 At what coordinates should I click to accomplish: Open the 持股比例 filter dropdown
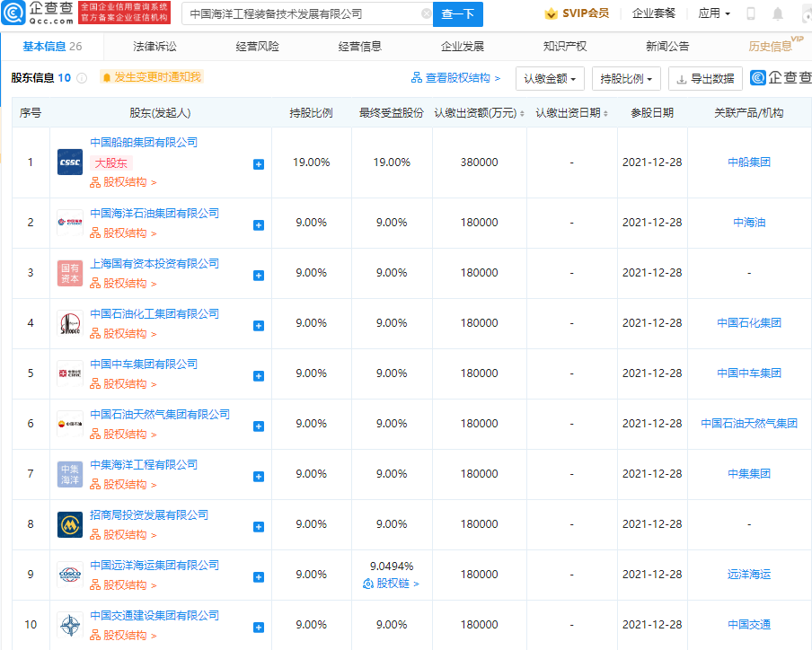(x=626, y=79)
